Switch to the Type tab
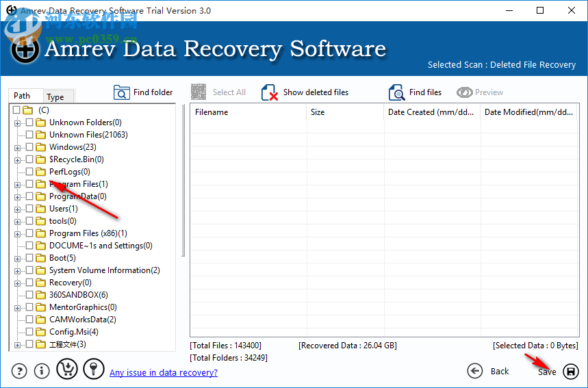 click(58, 96)
